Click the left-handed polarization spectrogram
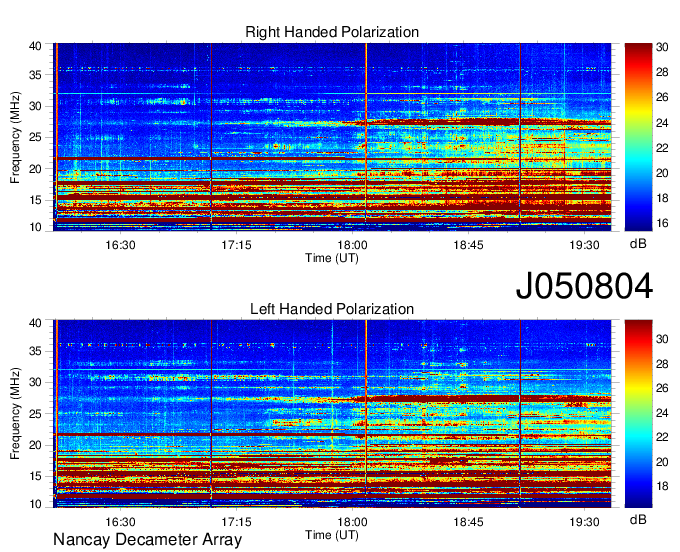The height and width of the screenshot is (552, 680). [332, 414]
